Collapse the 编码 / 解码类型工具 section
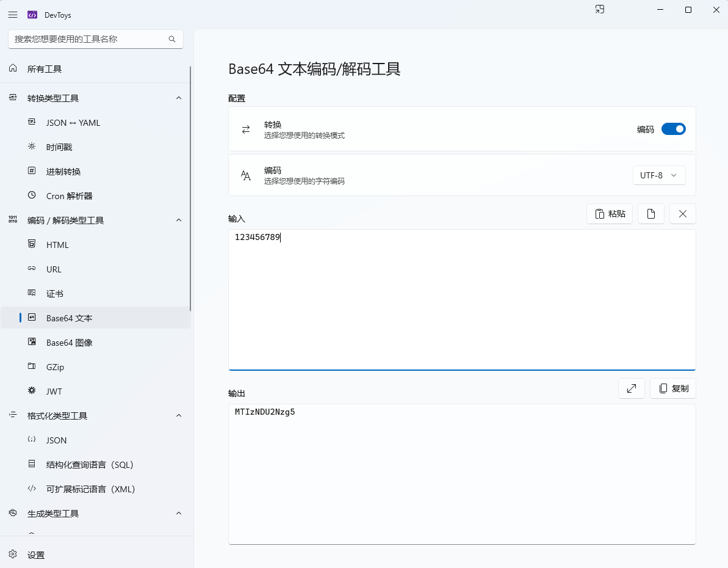Viewport: 728px width, 568px height. 179,220
